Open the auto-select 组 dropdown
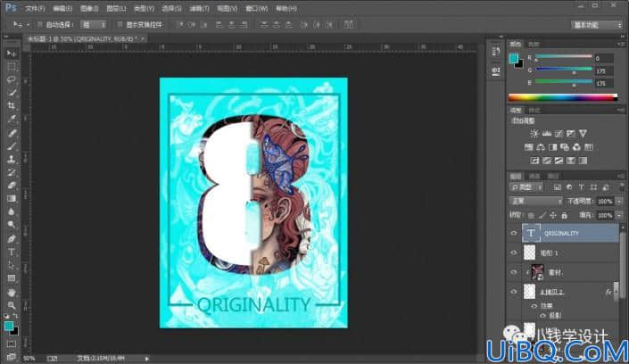Image resolution: width=629 pixels, height=364 pixels. click(x=94, y=24)
